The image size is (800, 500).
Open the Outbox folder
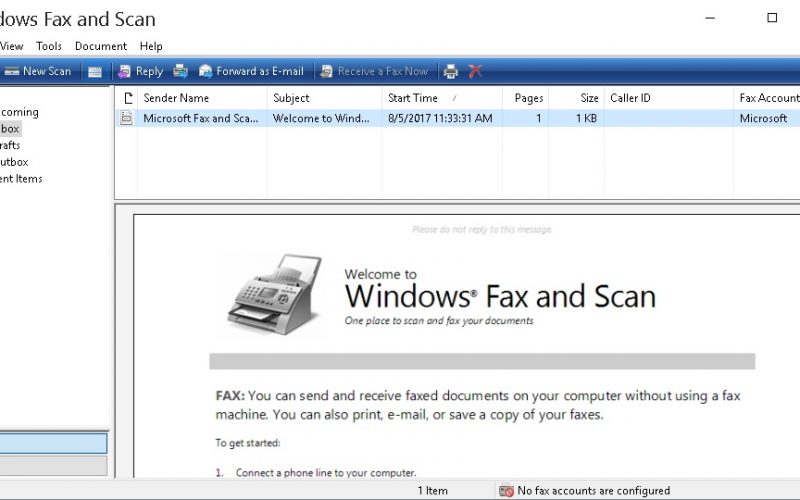click(14, 162)
